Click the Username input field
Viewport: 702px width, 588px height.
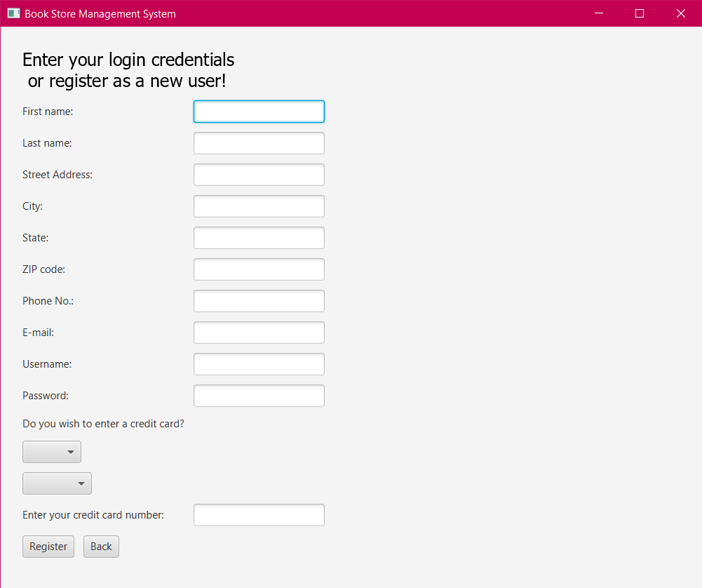point(259,364)
